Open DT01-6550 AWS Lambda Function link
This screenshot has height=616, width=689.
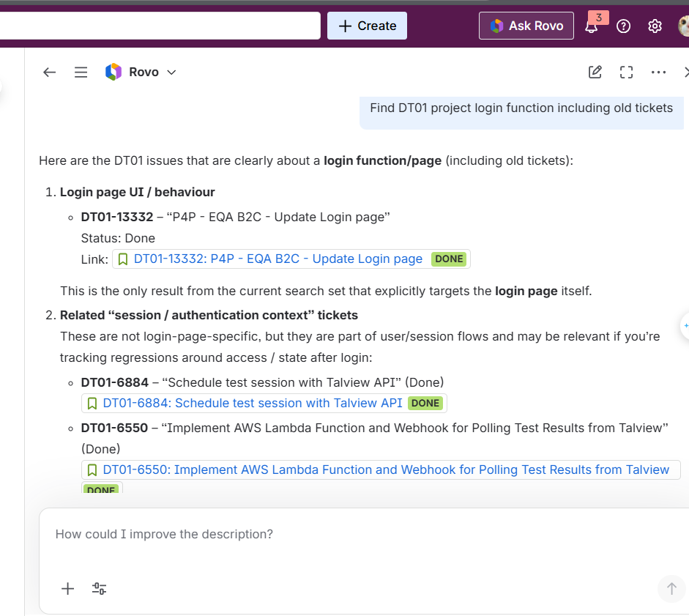385,470
